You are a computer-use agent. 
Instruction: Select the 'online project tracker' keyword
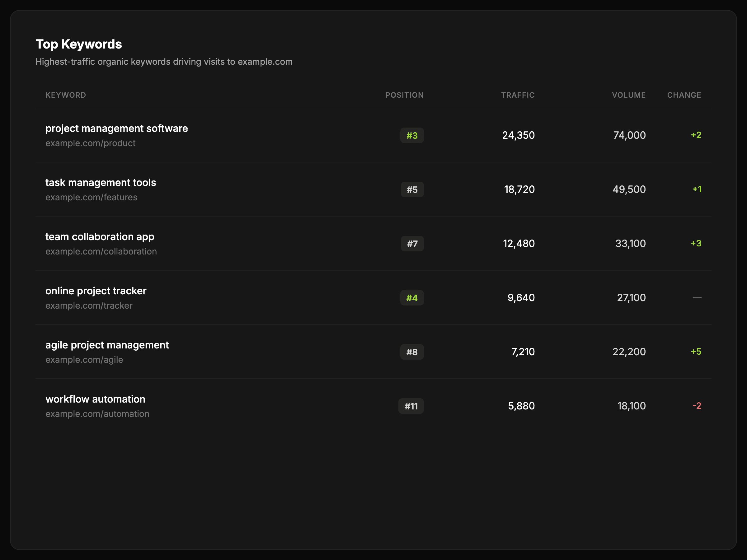pos(96,291)
